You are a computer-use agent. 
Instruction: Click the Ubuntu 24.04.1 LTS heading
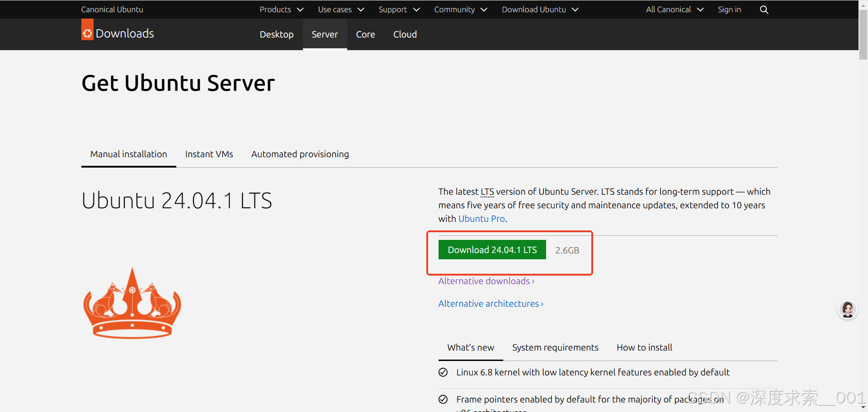click(x=177, y=201)
